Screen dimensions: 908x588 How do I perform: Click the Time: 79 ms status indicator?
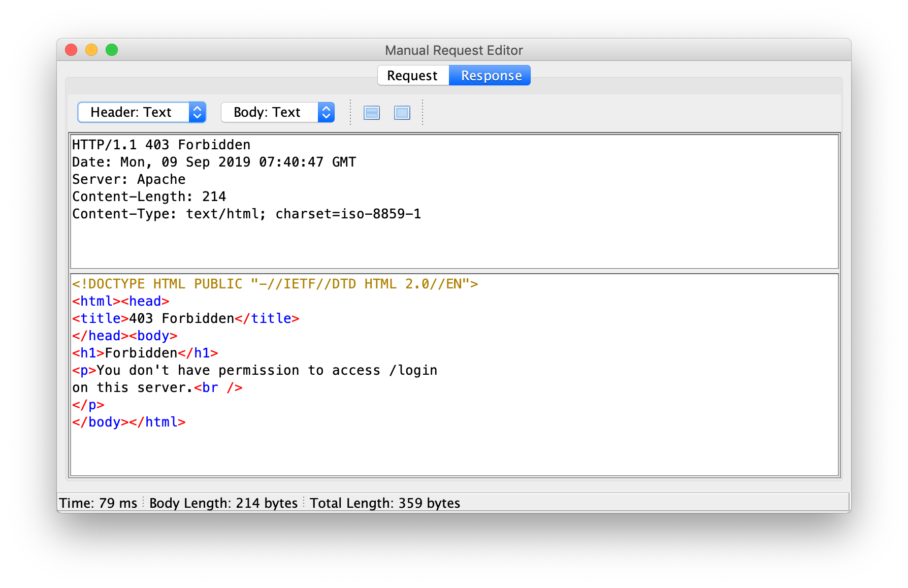click(x=98, y=503)
